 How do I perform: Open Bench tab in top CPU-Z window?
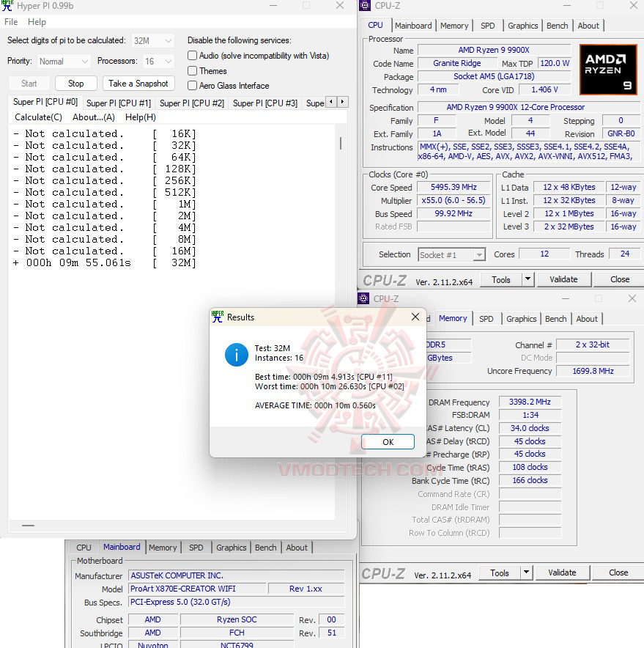click(x=558, y=26)
